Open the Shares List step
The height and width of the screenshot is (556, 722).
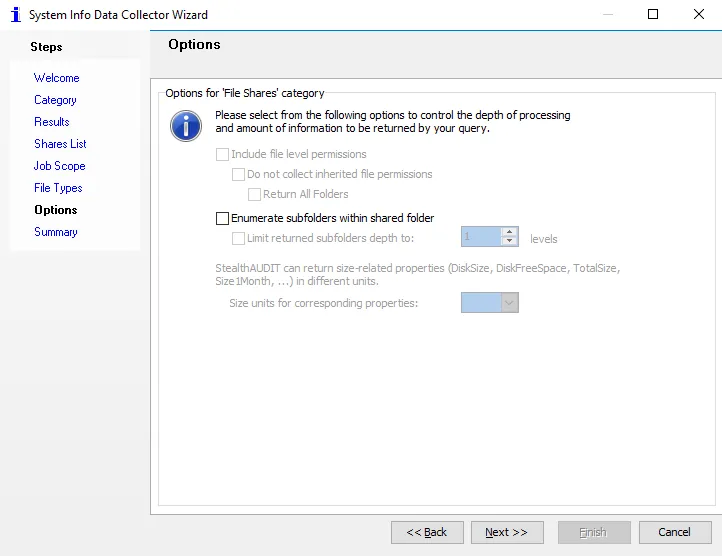click(60, 144)
